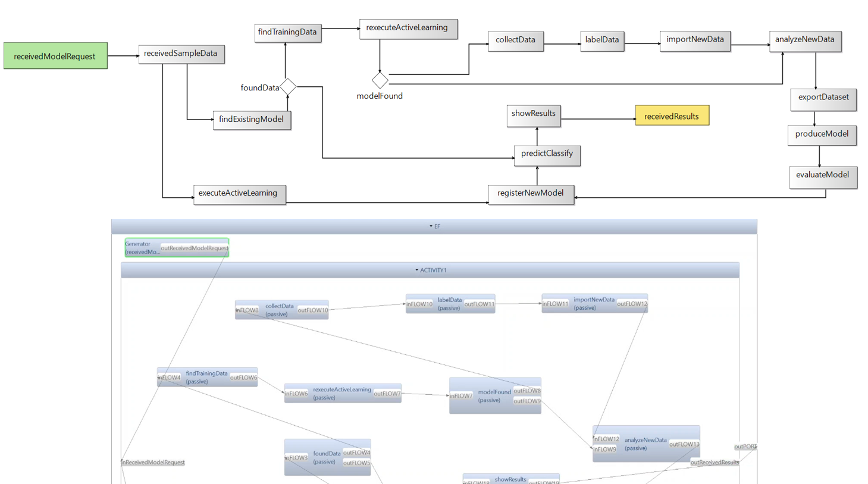Screen dimensions: 868x484
Task: Click the foundData decision diamond
Action: click(288, 87)
